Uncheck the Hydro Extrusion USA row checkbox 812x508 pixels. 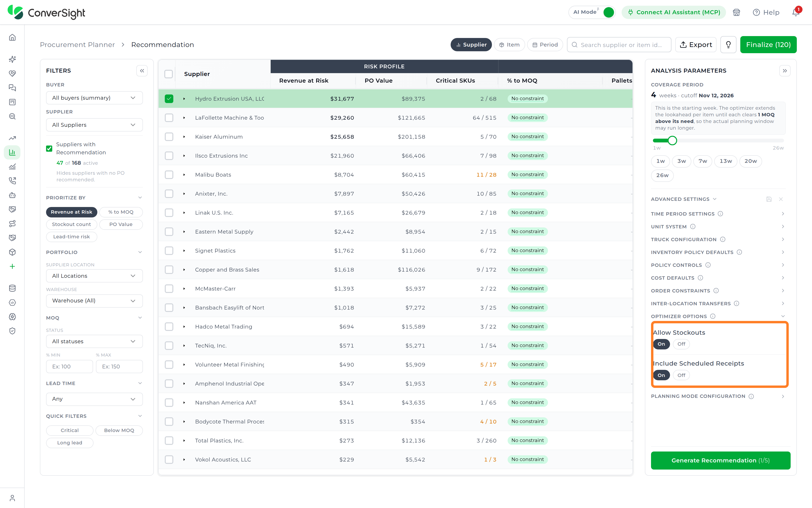169,99
